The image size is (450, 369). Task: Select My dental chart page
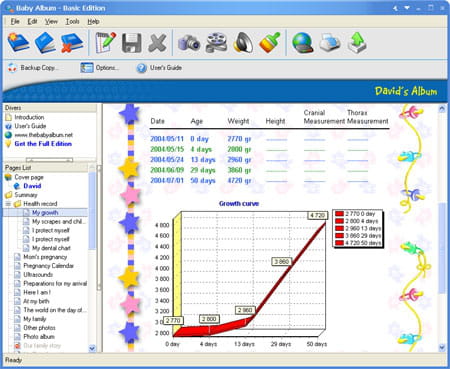51,248
